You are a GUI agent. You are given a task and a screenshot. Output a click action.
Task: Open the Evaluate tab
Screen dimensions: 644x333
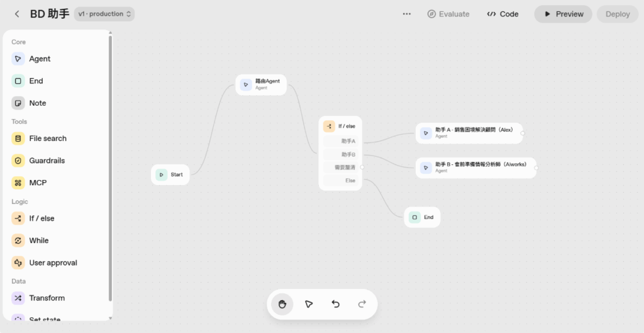pyautogui.click(x=448, y=14)
